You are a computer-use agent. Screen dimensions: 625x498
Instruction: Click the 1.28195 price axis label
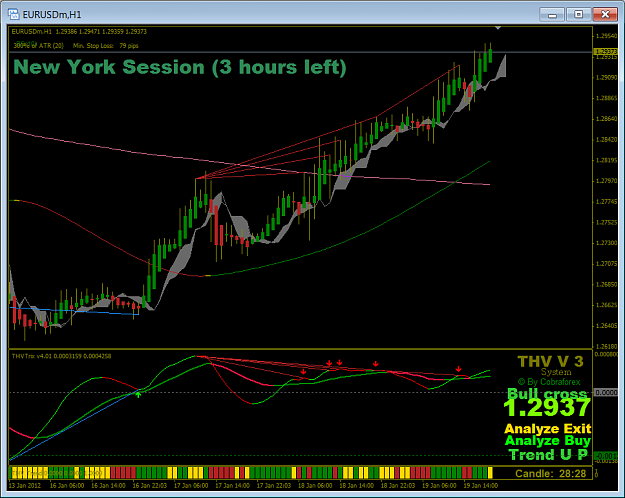[606, 160]
